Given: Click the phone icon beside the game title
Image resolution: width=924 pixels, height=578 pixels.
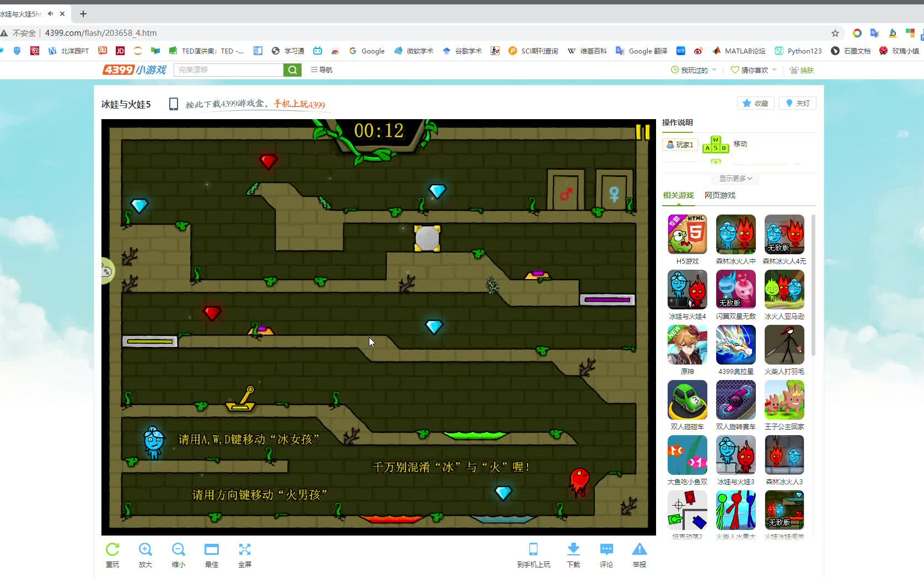Looking at the screenshot, I should tap(174, 104).
